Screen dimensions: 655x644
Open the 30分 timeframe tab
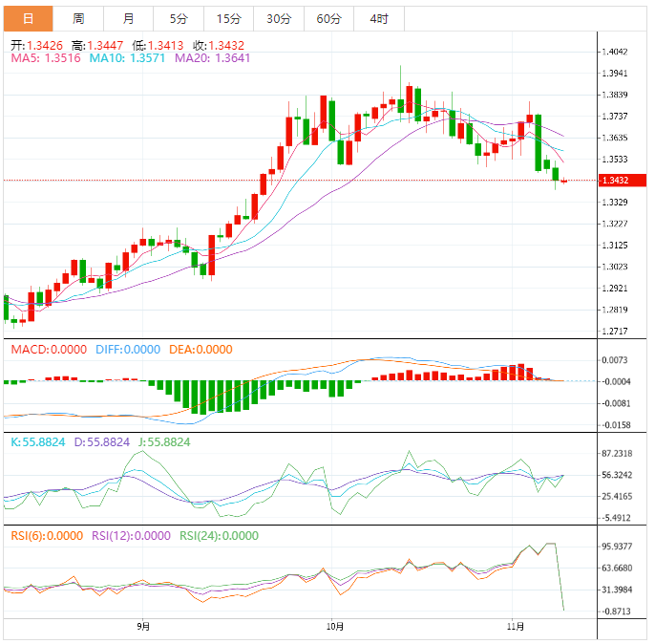click(x=279, y=19)
